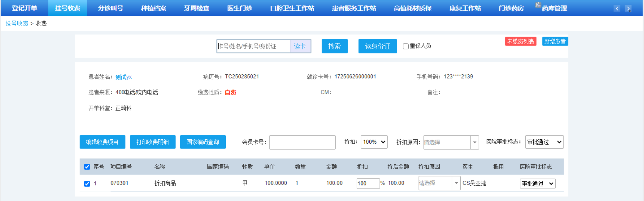Click the 会员卡号 input field
This screenshot has width=644, height=201.
click(x=302, y=142)
